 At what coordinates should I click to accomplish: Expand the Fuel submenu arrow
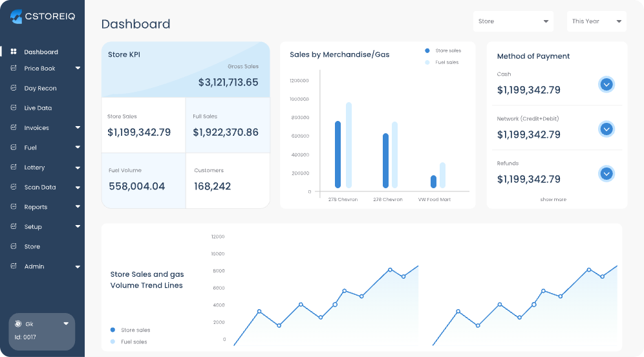tap(78, 147)
